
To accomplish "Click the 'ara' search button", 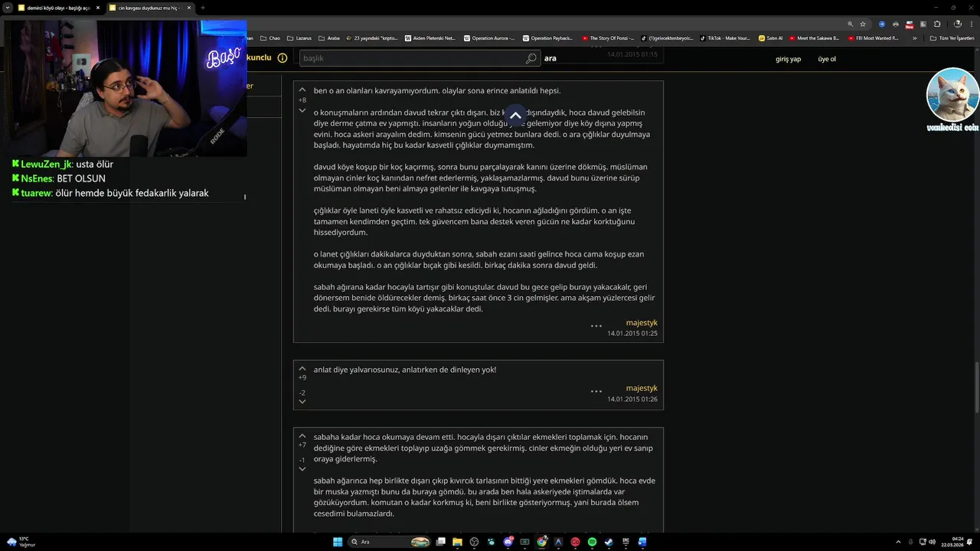I will tap(550, 58).
